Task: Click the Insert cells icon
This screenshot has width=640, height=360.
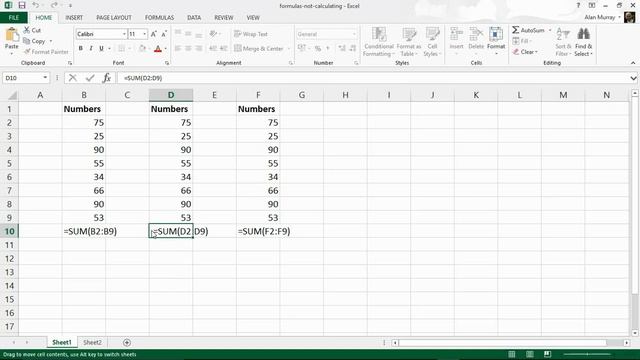Action: pyautogui.click(x=456, y=35)
